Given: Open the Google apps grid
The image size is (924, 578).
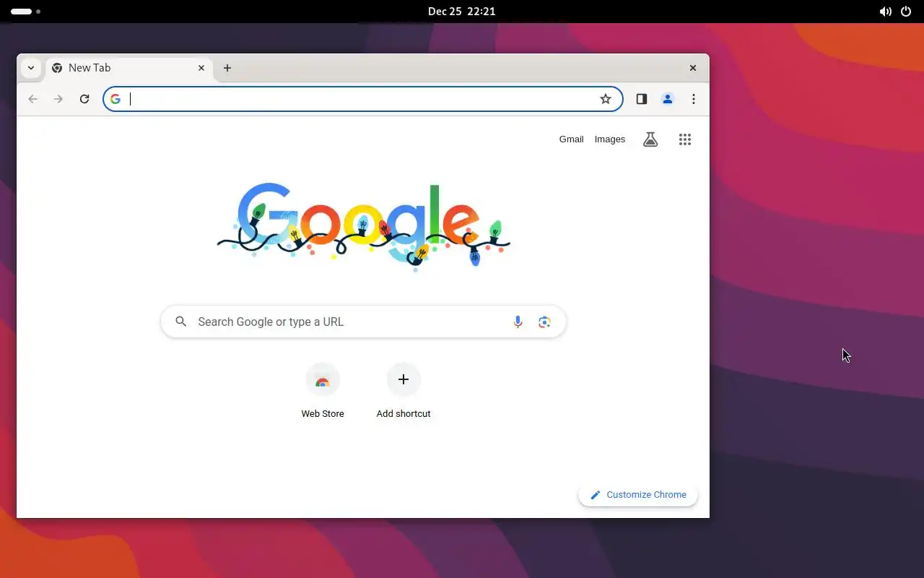Looking at the screenshot, I should coord(685,139).
